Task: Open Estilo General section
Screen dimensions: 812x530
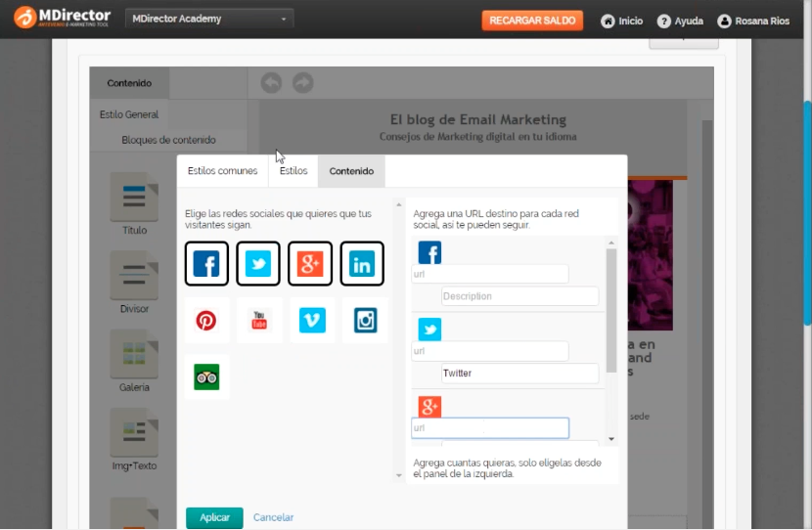Action: (x=129, y=114)
